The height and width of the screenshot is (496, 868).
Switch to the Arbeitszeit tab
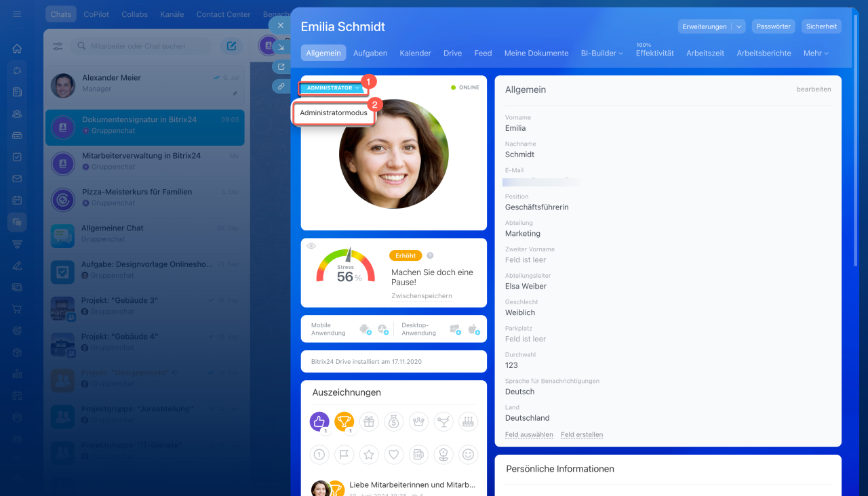pyautogui.click(x=705, y=53)
